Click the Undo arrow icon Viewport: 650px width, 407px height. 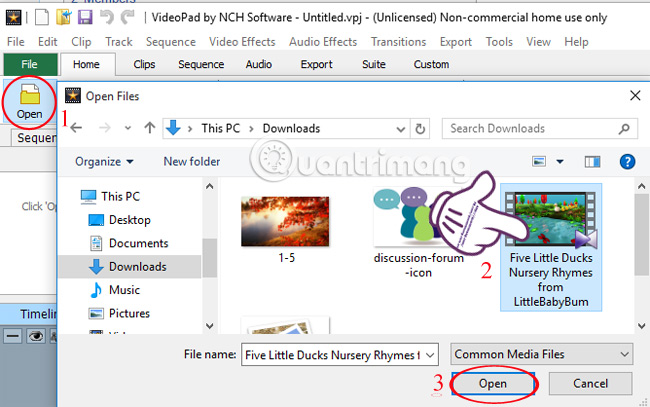point(107,17)
